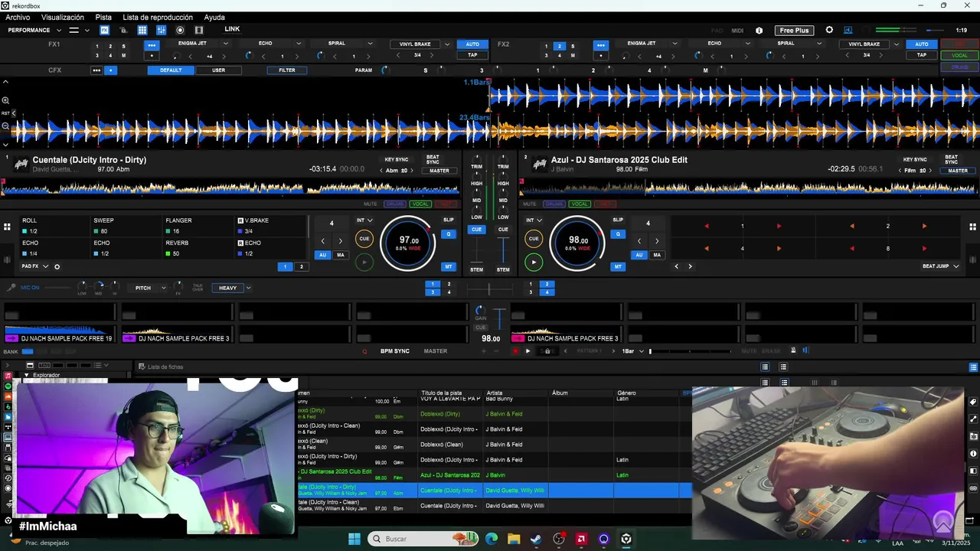Open the HEAVY mic effect dropdown
The height and width of the screenshot is (551, 980).
coord(248,288)
